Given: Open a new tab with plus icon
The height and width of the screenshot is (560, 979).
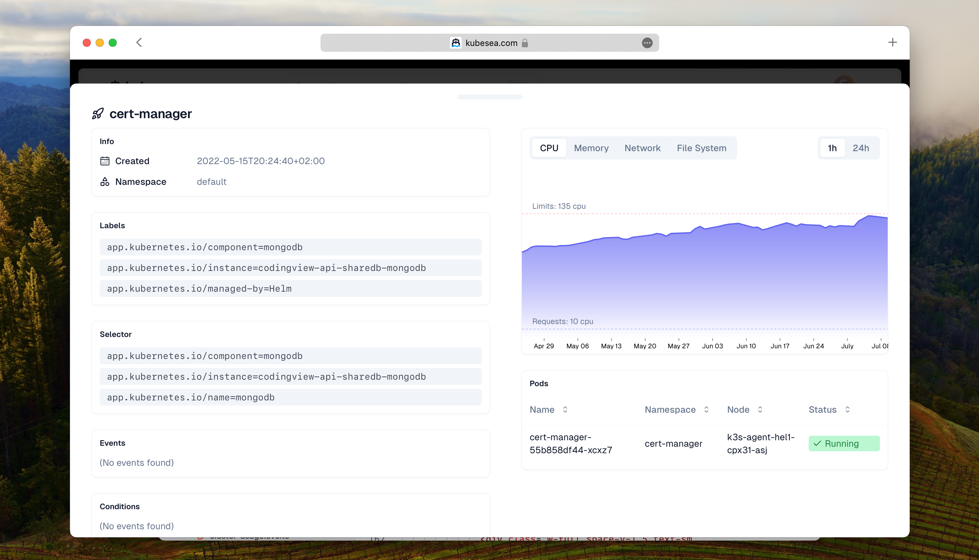Looking at the screenshot, I should point(893,42).
